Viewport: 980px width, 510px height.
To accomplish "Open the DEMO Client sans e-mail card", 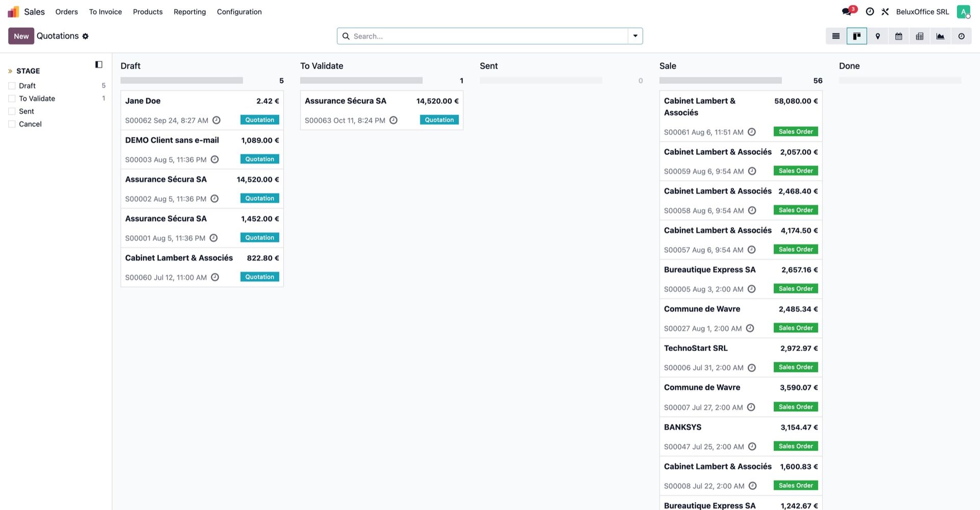I will 202,150.
